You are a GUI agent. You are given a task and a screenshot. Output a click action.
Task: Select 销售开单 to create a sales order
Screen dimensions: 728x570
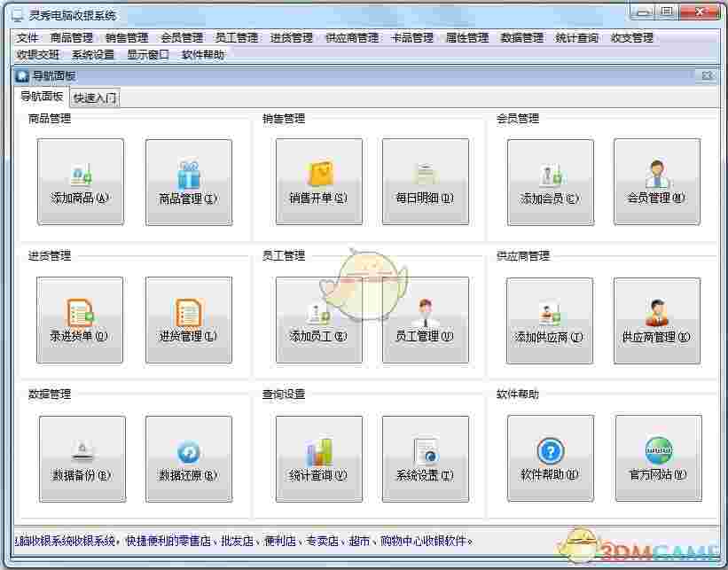point(317,182)
